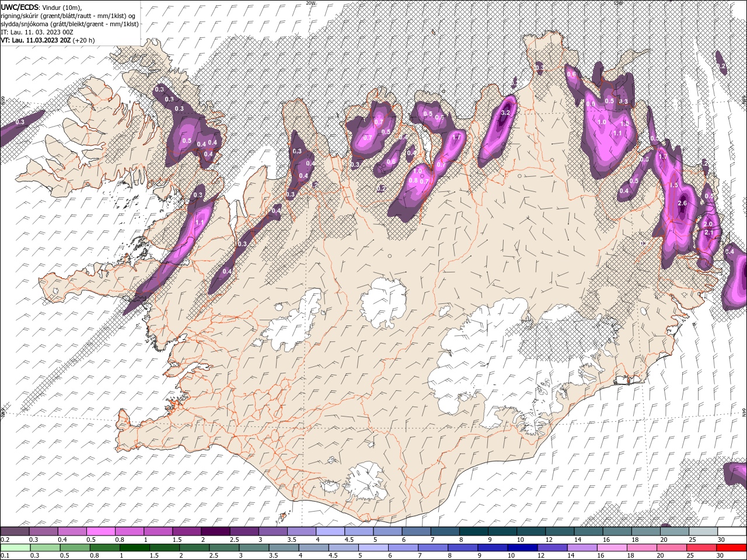747x560 pixels.
Task: Click upper legend row label '0.2'
Action: tap(5, 540)
